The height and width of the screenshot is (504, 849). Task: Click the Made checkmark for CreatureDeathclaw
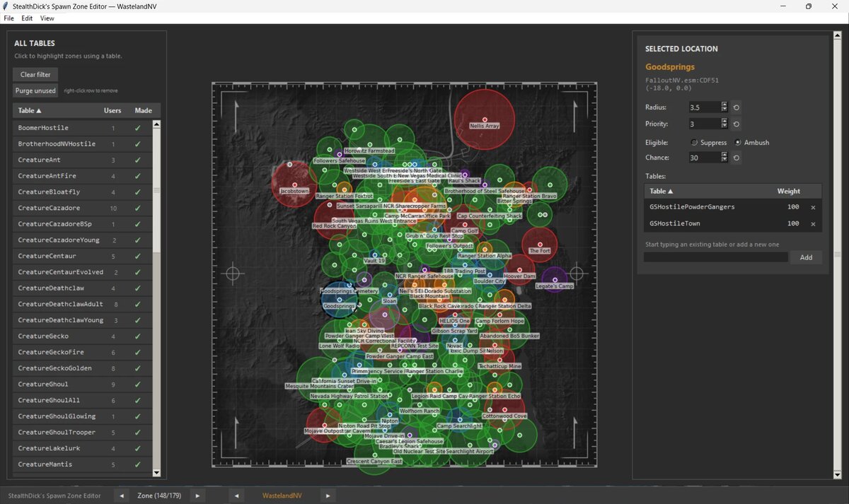tap(138, 288)
